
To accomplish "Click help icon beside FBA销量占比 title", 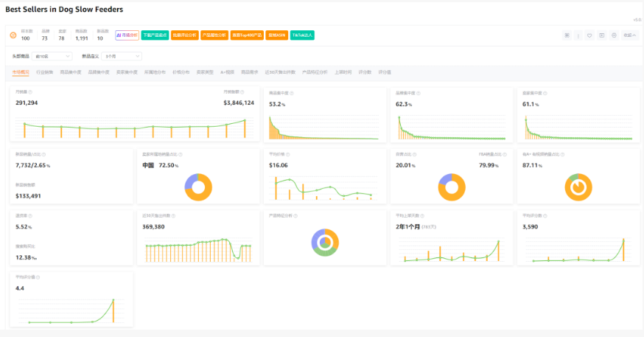I will [x=505, y=155].
